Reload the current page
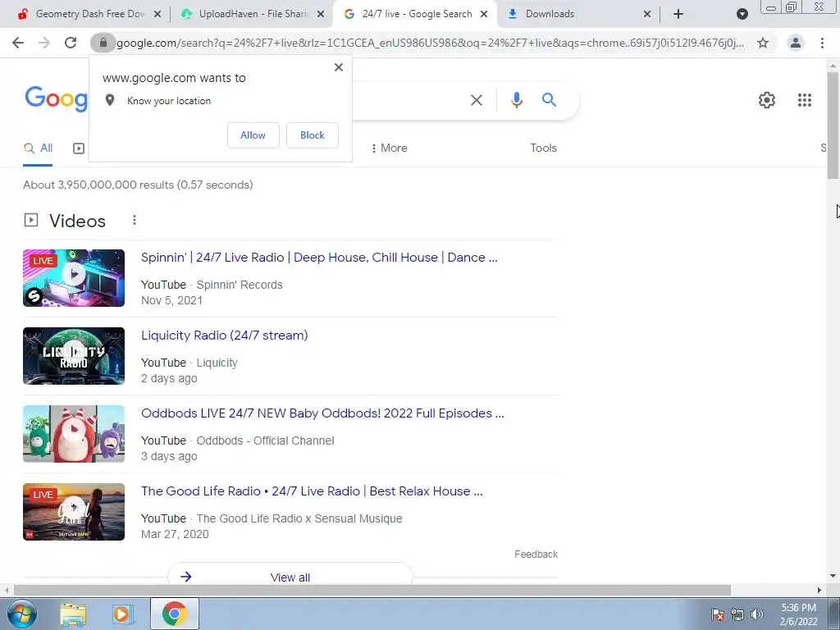Image resolution: width=840 pixels, height=630 pixels. click(x=71, y=43)
